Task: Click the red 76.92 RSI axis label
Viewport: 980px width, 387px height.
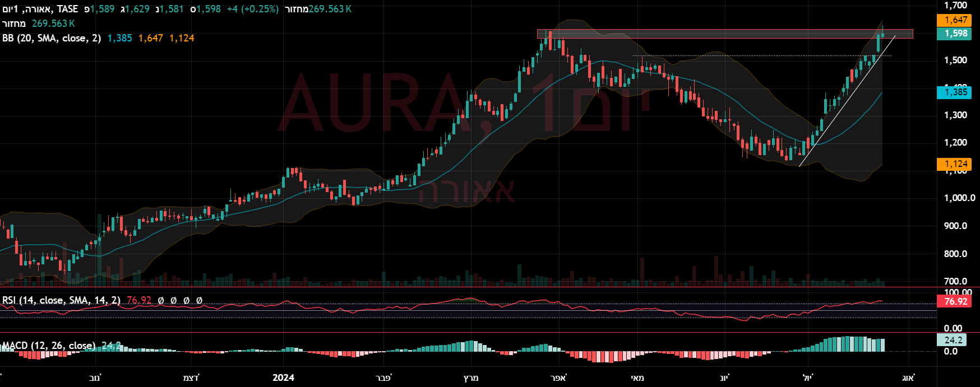Action: pyautogui.click(x=954, y=301)
